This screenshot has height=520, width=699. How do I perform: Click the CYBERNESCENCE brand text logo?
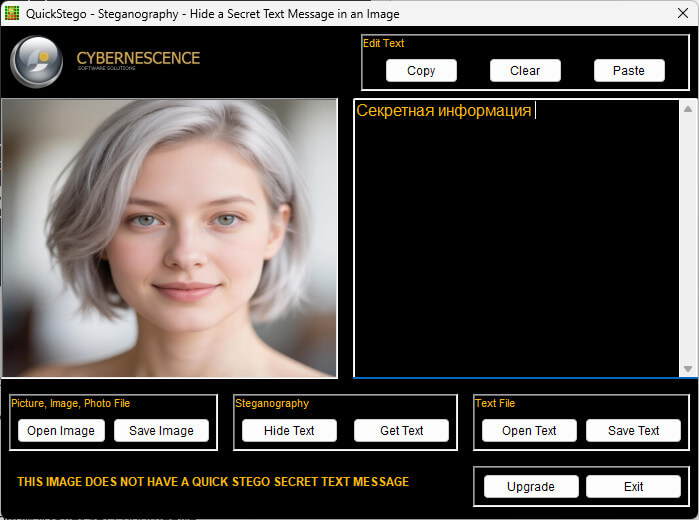coord(138,60)
